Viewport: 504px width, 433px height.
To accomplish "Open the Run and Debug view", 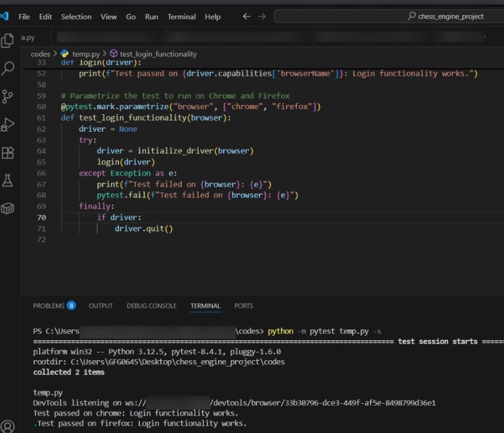I will (8, 124).
